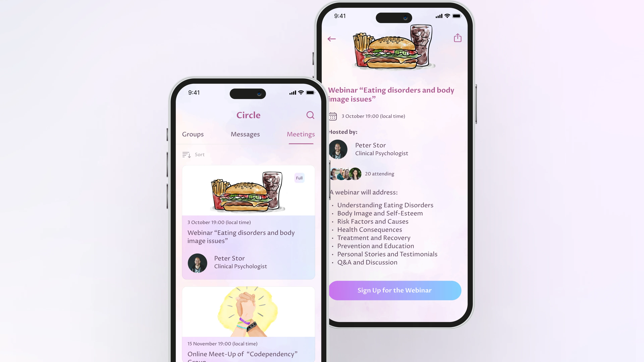Screen dimensions: 644x362
Task: Tap the Messages tab in Circle
Action: pos(245,134)
